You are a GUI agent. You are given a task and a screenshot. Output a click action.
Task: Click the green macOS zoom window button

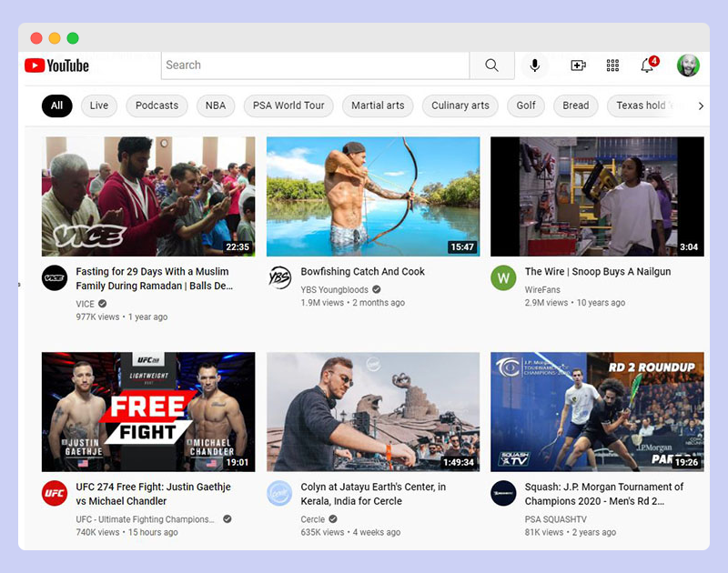[x=73, y=38]
